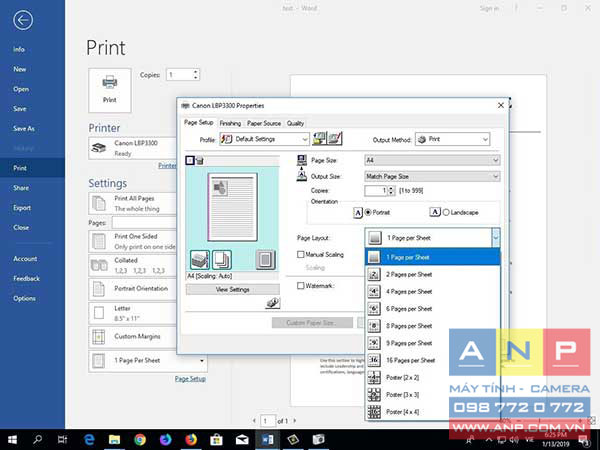This screenshot has width=600, height=450.
Task: Select the Landscape radio button
Action: pyautogui.click(x=446, y=212)
